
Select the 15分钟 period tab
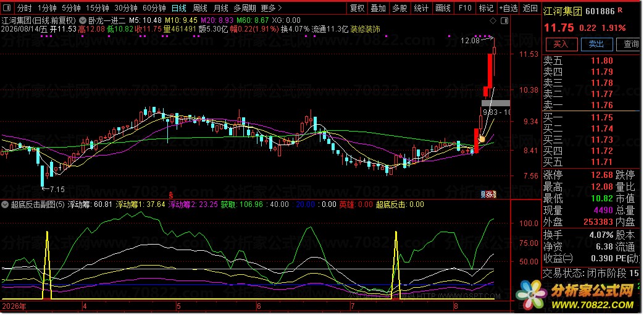[x=97, y=8]
